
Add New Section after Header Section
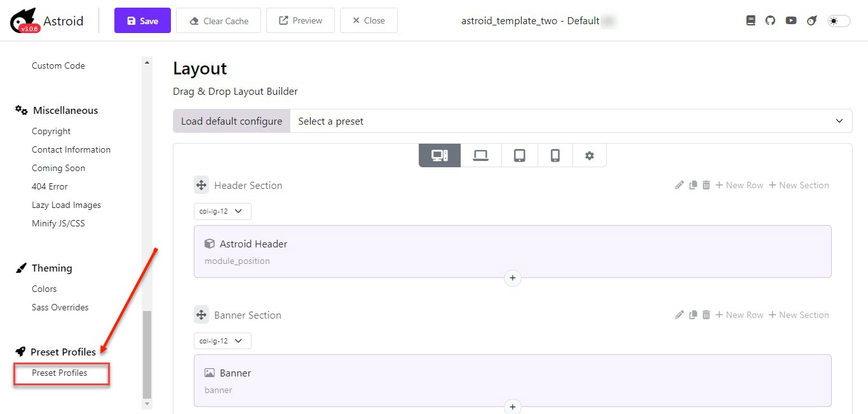(799, 185)
